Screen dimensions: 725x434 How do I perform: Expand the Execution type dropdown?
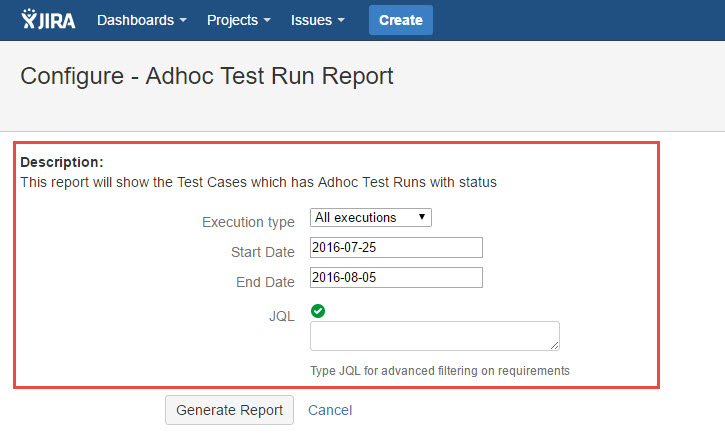click(370, 217)
